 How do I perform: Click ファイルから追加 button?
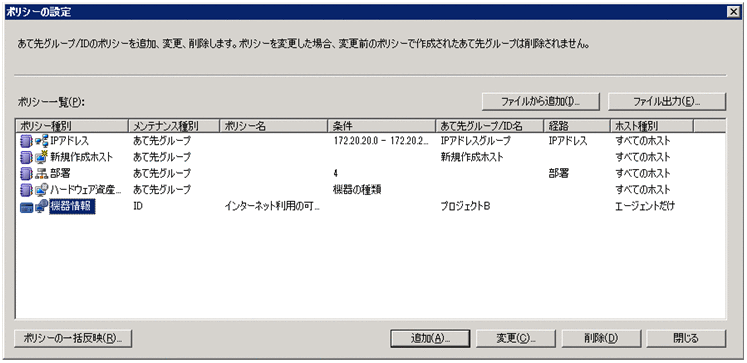[x=540, y=101]
